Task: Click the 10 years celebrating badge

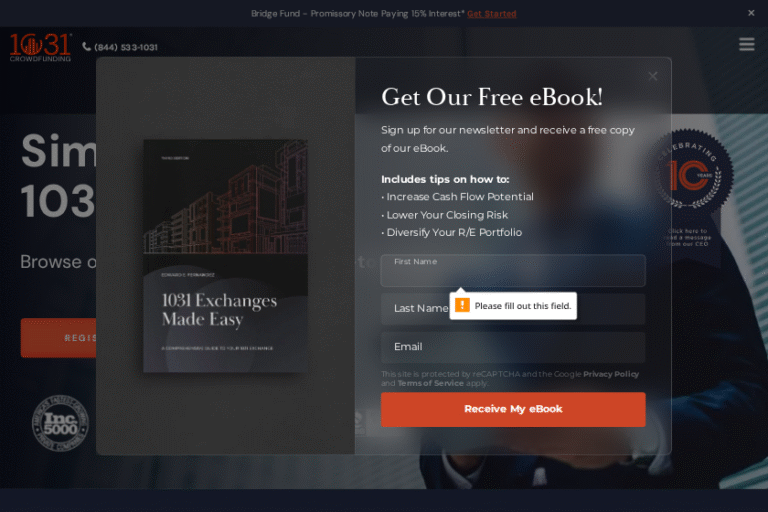Action: point(690,171)
